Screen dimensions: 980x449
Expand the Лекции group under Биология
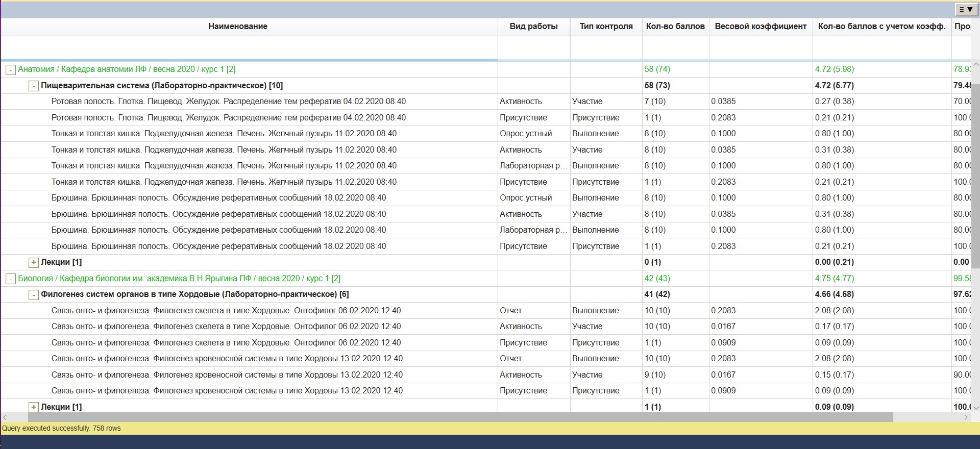(33, 407)
